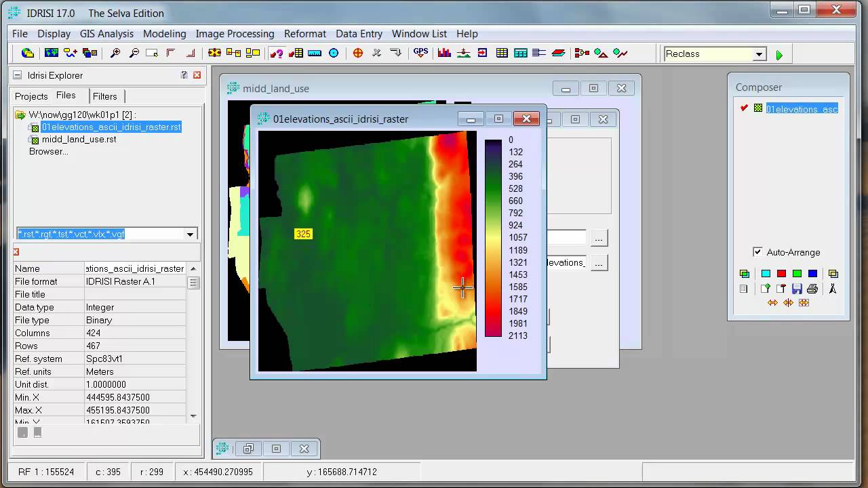Switch to the Filters tab
This screenshot has height=488, width=868.
pyautogui.click(x=104, y=96)
